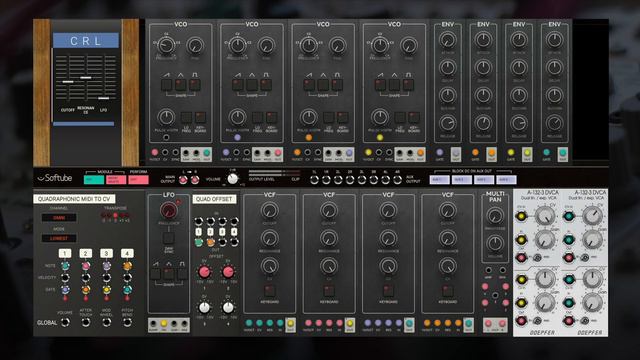Click the first VCO pulse width knob
Image resolution: width=640 pixels, height=360 pixels.
pyautogui.click(x=166, y=117)
